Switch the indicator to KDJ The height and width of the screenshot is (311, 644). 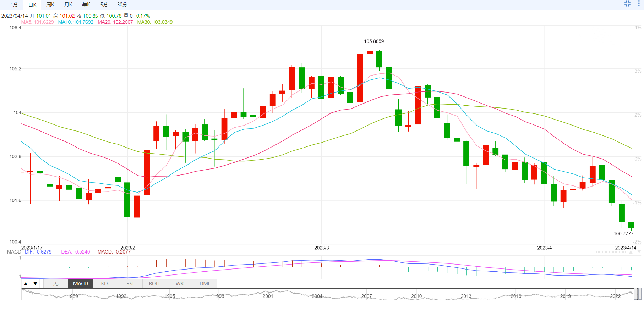click(105, 284)
